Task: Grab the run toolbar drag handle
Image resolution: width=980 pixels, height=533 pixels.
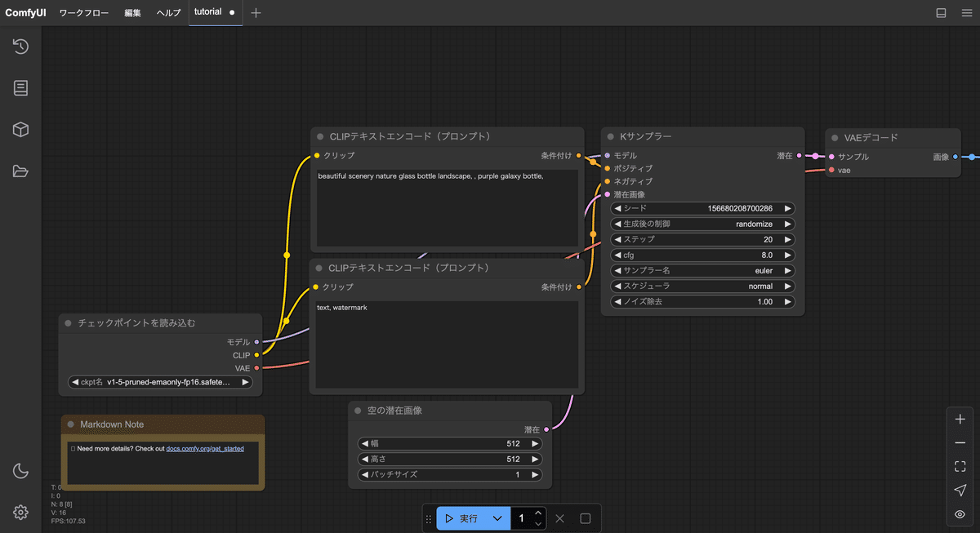Action: [x=429, y=518]
